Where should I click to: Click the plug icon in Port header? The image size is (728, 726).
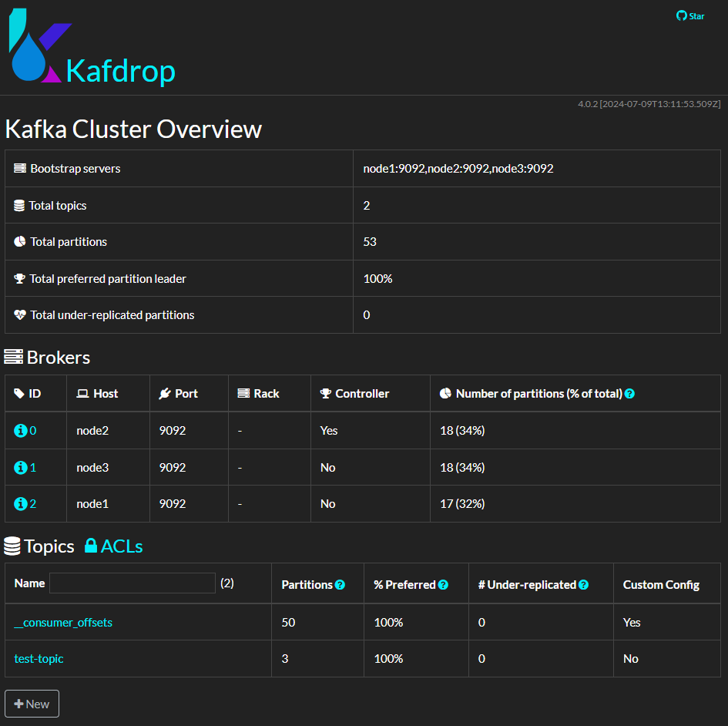pyautogui.click(x=165, y=393)
